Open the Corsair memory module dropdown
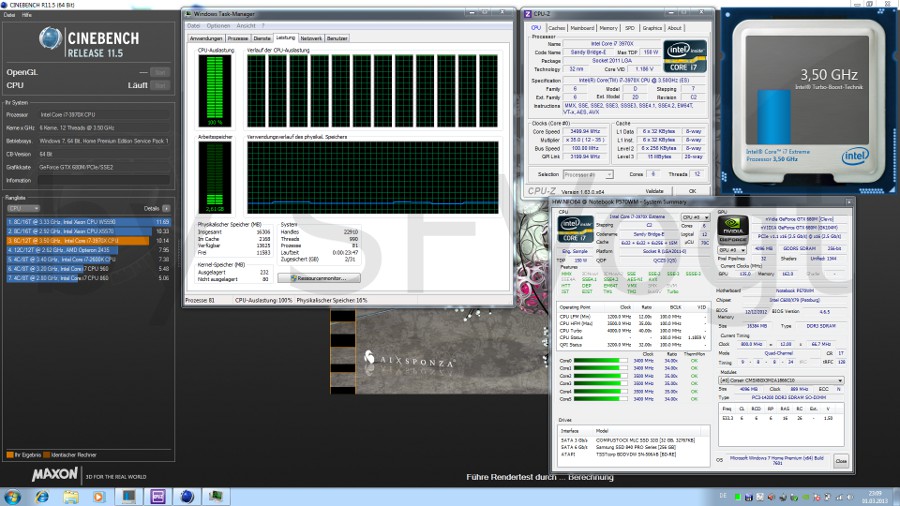The image size is (900, 506). (781, 380)
